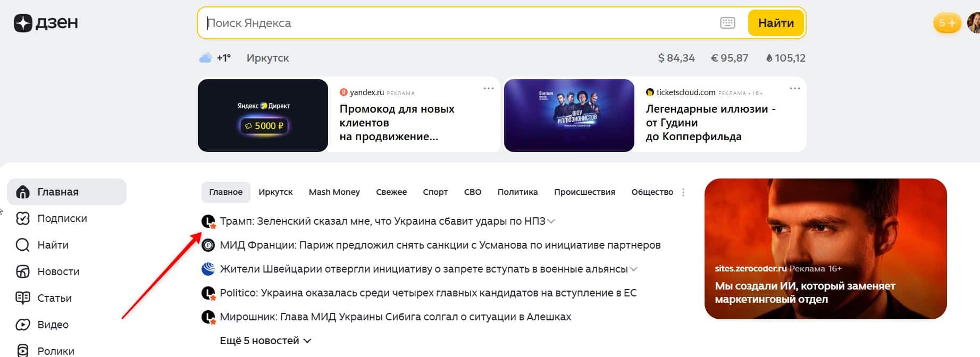Open the on-screen keyboard icon in search
This screenshot has height=357, width=980.
pos(727,23)
